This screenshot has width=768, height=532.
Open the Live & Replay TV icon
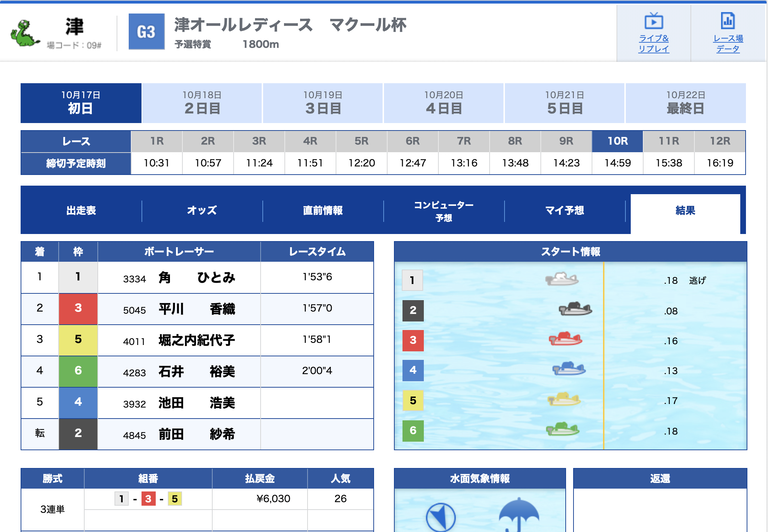pos(654,21)
